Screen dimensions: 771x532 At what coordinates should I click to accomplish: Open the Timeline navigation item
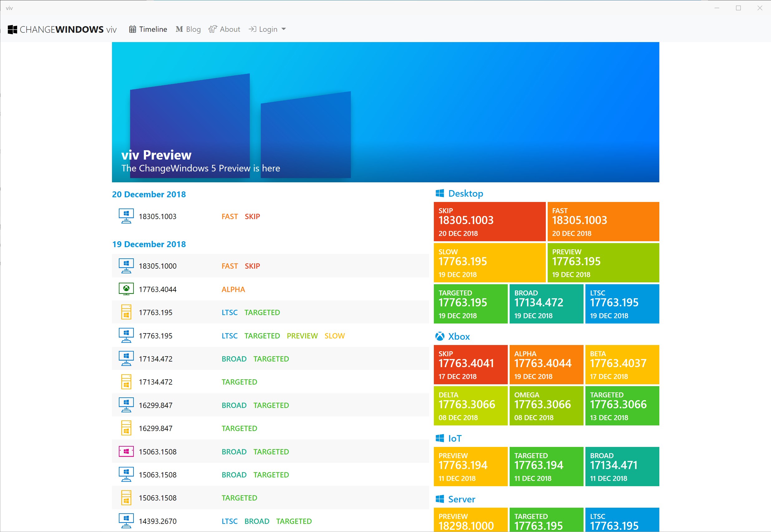[148, 29]
